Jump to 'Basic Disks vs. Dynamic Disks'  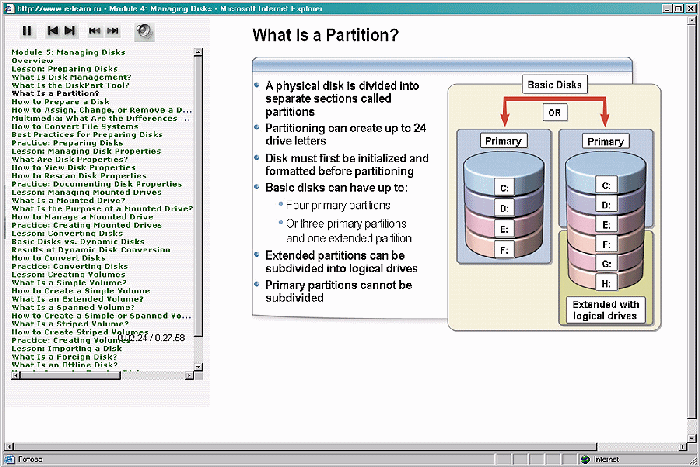[79, 241]
